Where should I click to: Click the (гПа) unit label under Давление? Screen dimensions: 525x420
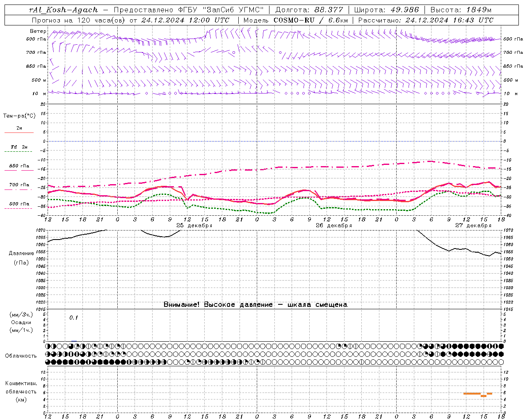coord(21,263)
